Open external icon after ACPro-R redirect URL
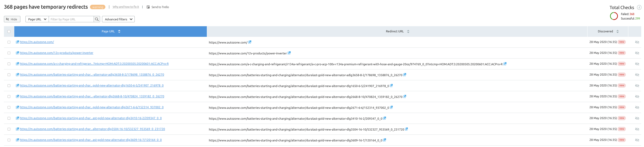Viewport: 644px width, 147px height. point(505,64)
